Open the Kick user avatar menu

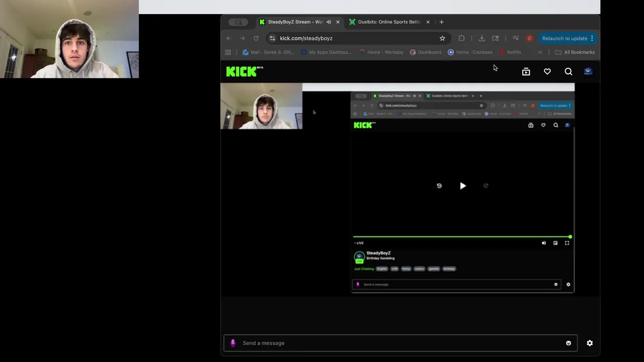coord(588,71)
